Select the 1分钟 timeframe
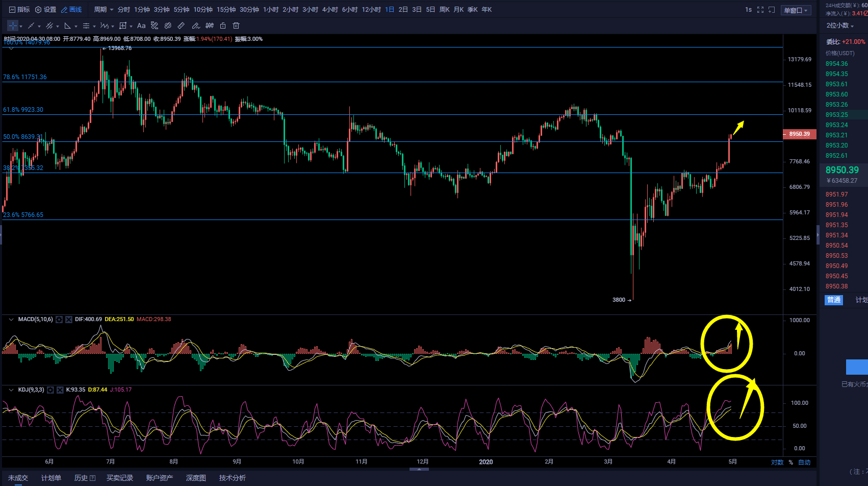 click(142, 10)
